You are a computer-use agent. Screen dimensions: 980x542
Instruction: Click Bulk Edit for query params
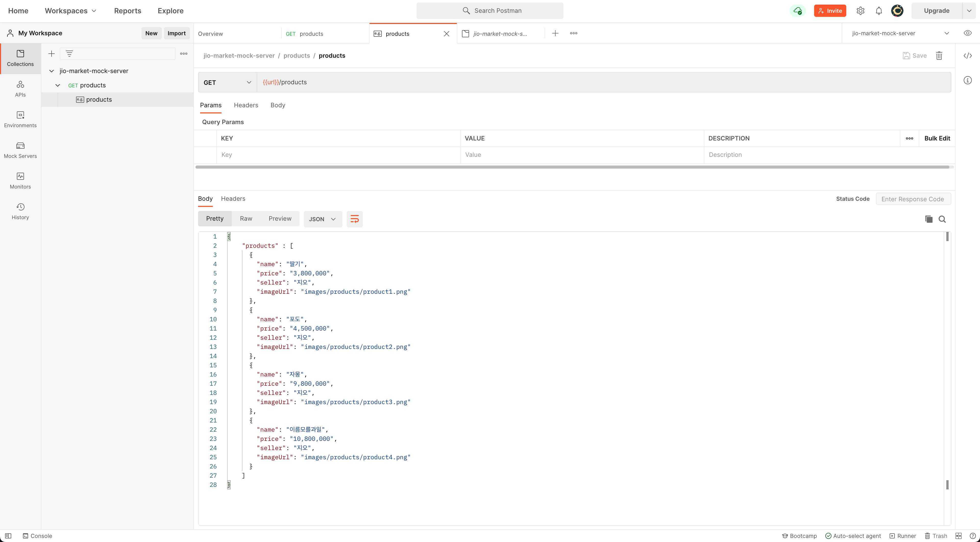pos(937,138)
